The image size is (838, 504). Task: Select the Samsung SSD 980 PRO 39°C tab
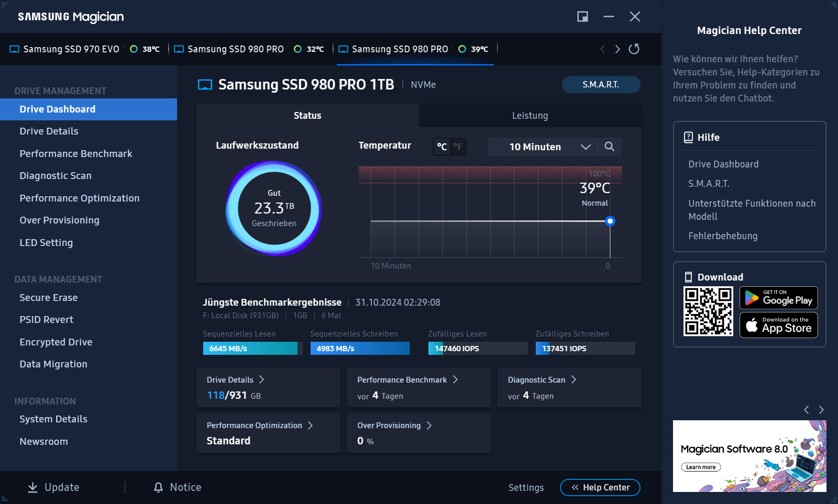(415, 49)
